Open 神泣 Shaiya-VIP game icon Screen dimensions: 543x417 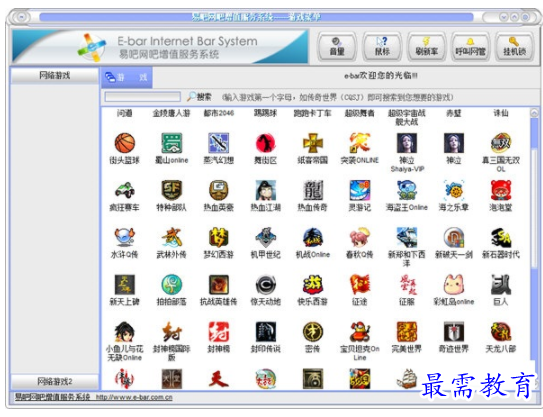pos(407,143)
